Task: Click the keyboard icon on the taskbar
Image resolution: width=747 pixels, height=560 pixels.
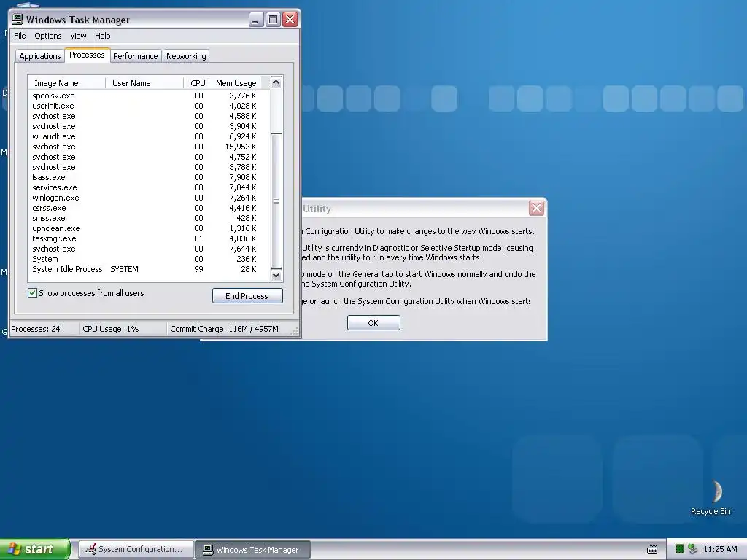Action: pyautogui.click(x=651, y=550)
